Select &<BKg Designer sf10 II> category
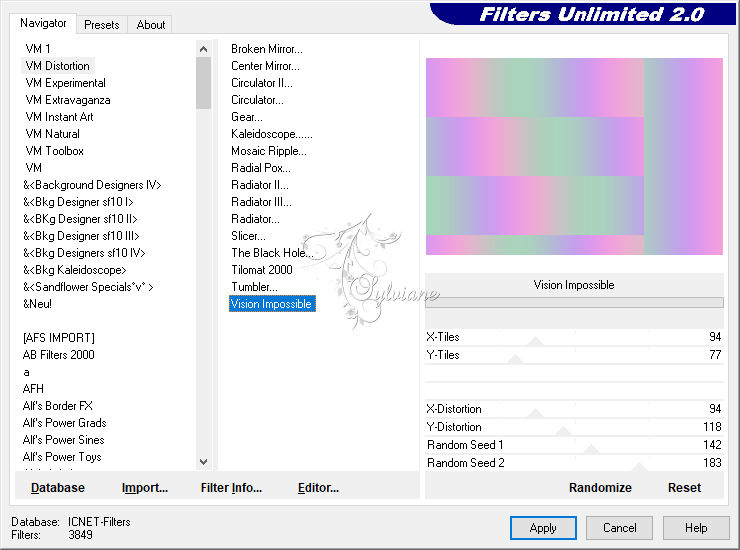Viewport: 740px width, 550px height. [x=80, y=219]
